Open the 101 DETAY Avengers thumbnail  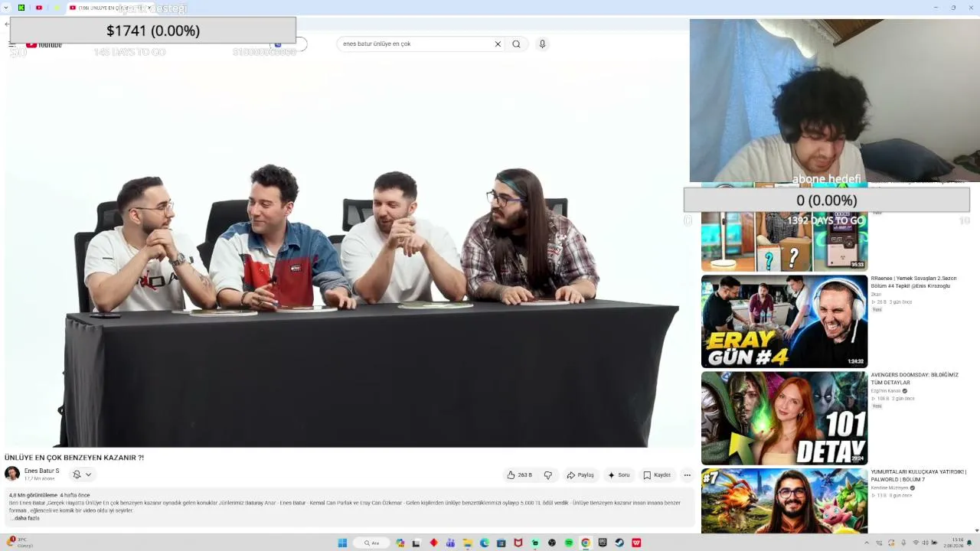click(784, 418)
